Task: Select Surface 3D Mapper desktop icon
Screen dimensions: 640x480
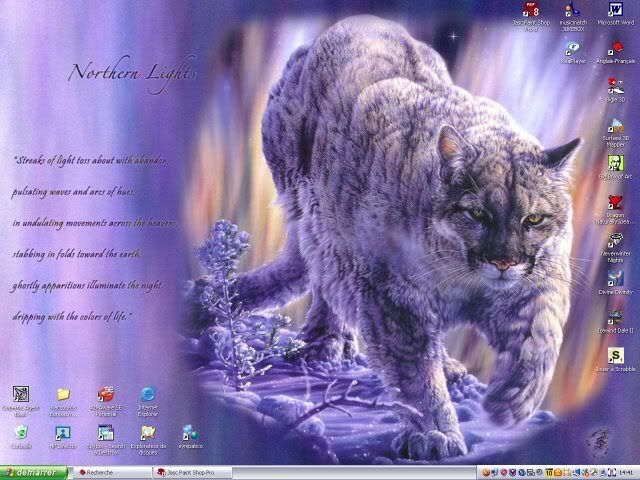Action: pyautogui.click(x=616, y=132)
